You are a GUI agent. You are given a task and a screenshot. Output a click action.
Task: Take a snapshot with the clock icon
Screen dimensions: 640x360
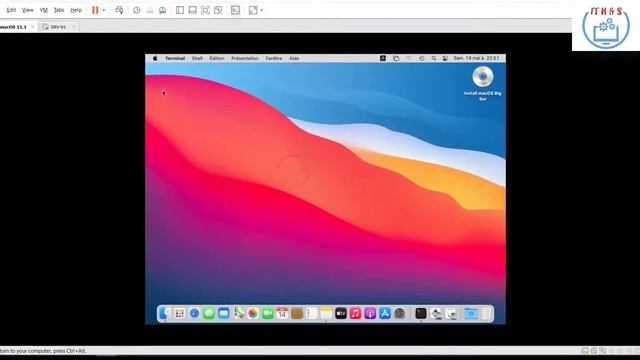[x=137, y=10]
